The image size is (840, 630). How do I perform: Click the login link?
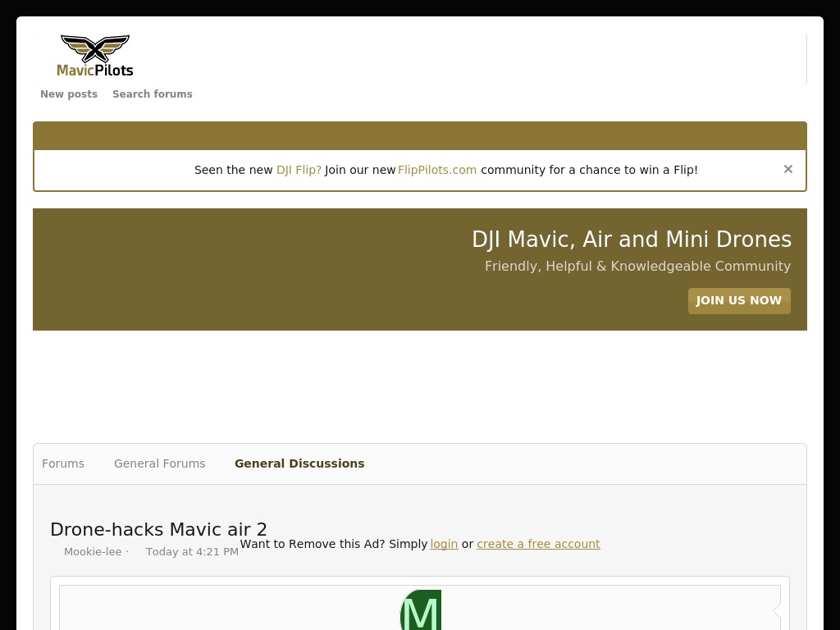(x=444, y=544)
